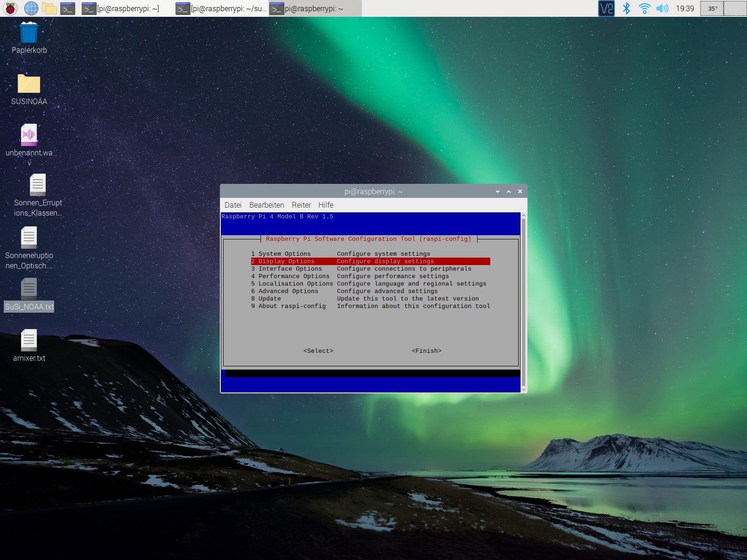
Task: Choose 9 About raspi-config entry
Action: point(370,306)
